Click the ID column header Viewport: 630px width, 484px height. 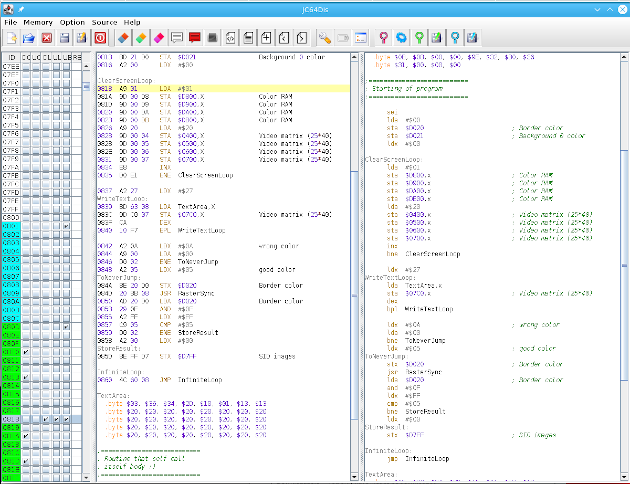point(10,55)
